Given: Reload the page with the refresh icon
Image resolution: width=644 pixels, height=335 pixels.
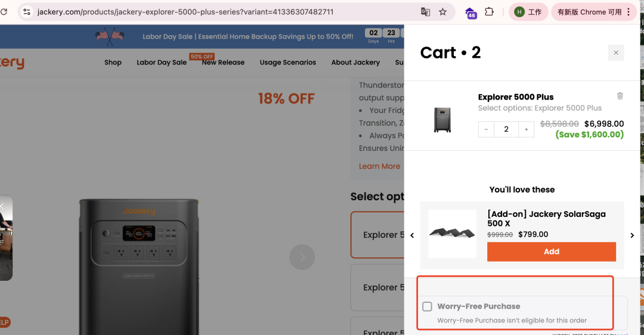Looking at the screenshot, I should pyautogui.click(x=4, y=12).
